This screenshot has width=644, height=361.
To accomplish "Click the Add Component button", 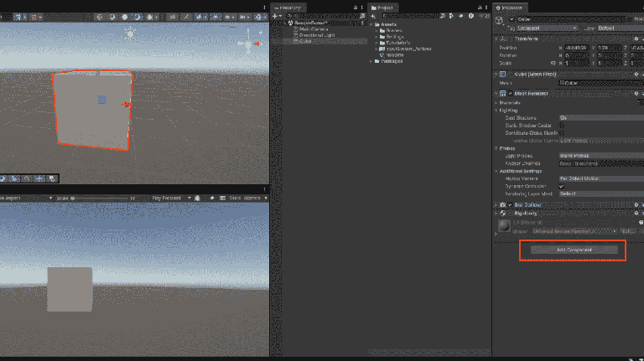I will pos(574,250).
